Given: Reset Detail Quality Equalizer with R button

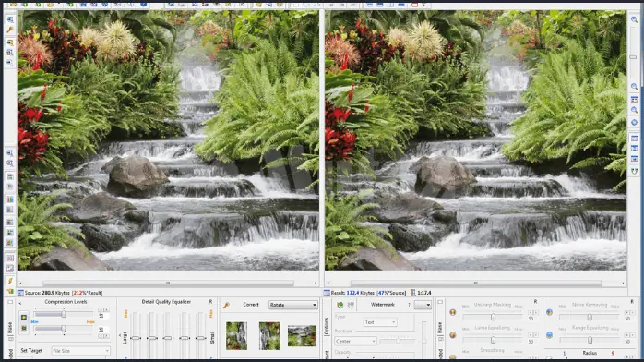Looking at the screenshot, I should coord(210,302).
